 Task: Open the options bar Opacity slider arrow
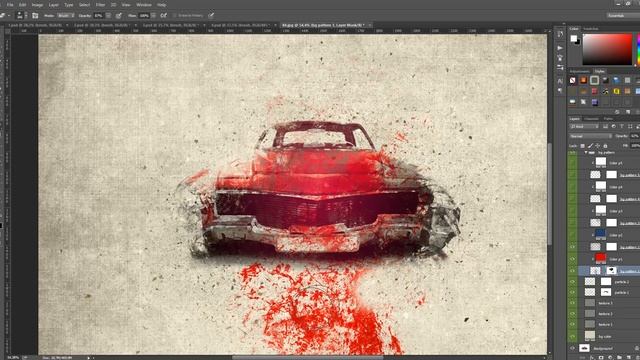[108, 16]
